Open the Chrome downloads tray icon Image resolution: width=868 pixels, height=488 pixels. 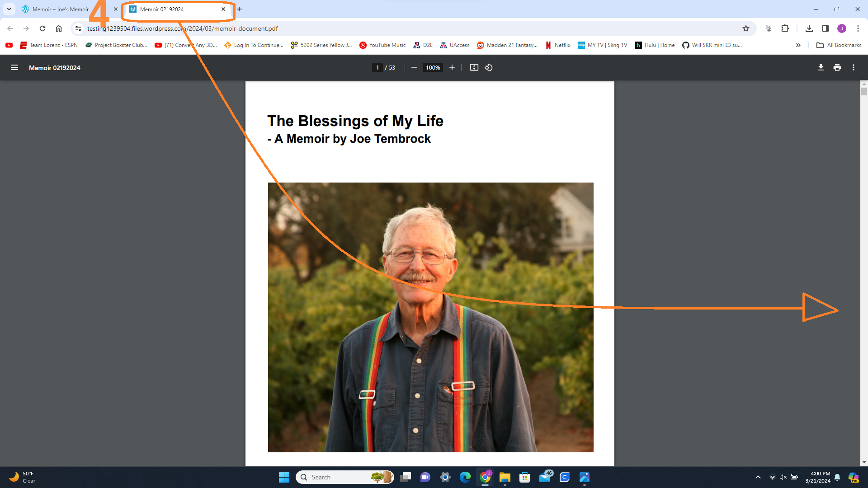click(x=809, y=28)
